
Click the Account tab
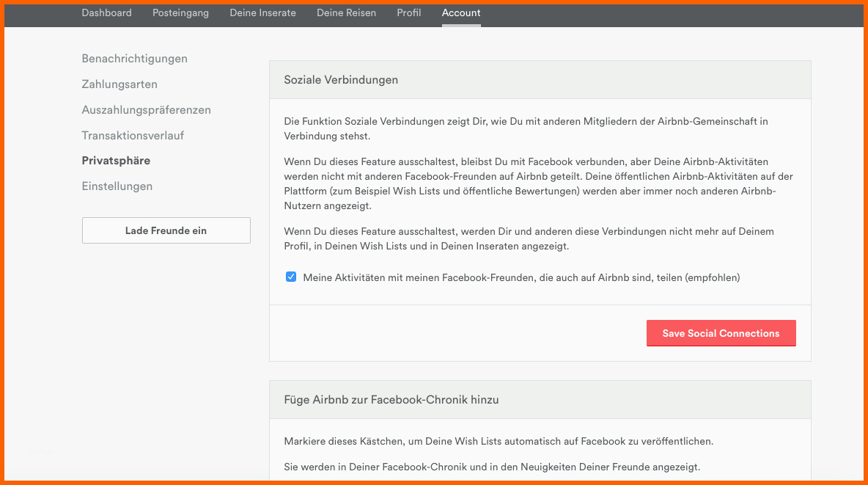(x=461, y=13)
